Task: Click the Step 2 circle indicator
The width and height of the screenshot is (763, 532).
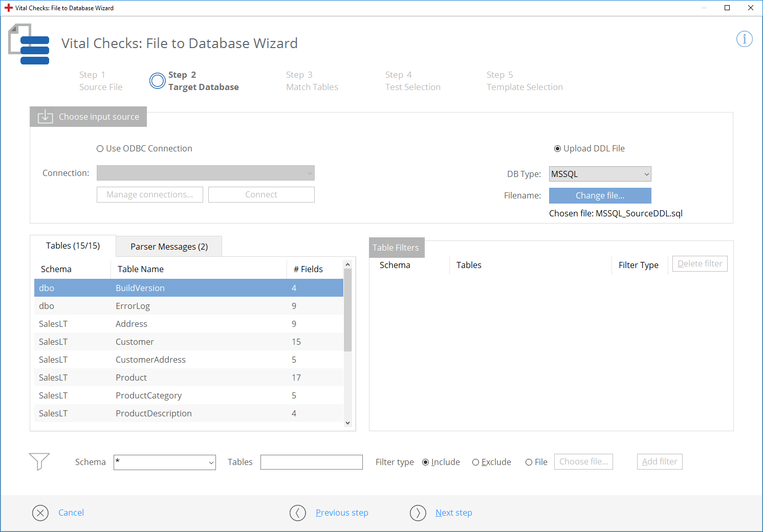Action: click(x=157, y=81)
